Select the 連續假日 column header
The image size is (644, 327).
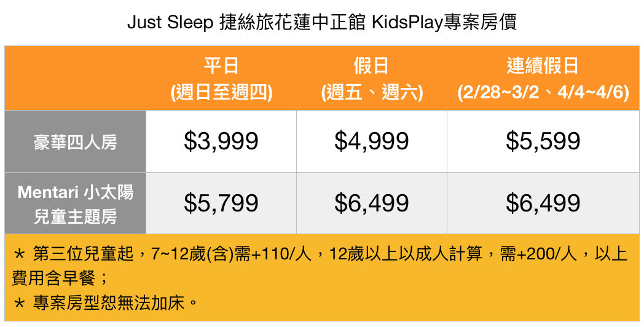(543, 78)
